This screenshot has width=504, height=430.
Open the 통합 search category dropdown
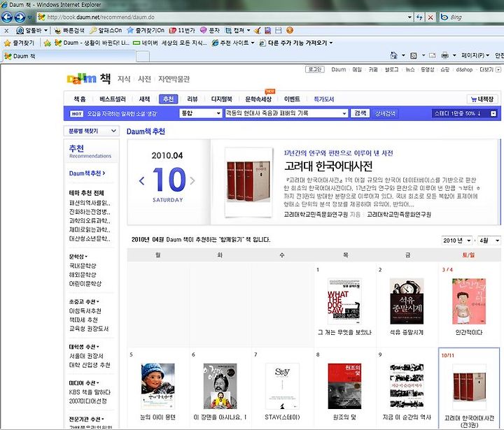pyautogui.click(x=201, y=113)
